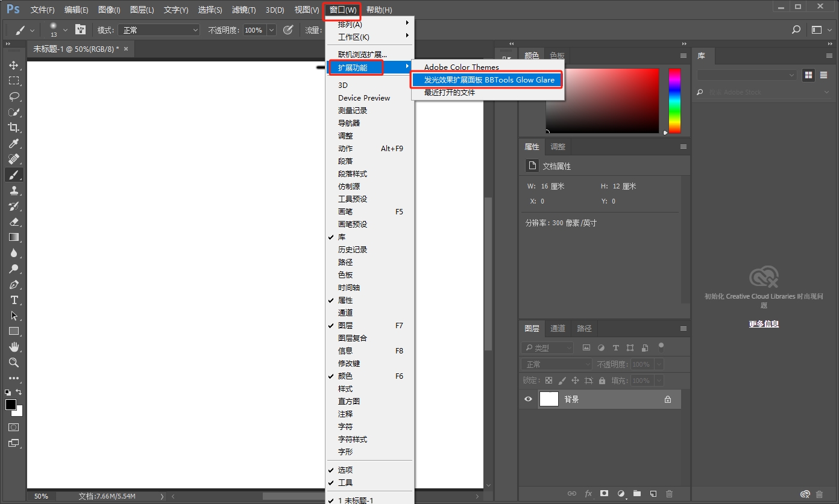Select the Move tool
Image resolution: width=839 pixels, height=504 pixels.
[14, 65]
